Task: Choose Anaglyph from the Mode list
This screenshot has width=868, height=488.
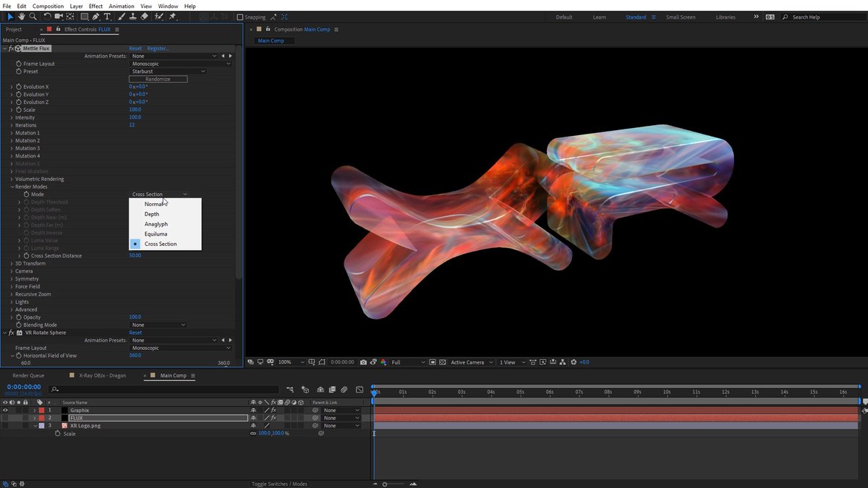Action: (156, 224)
